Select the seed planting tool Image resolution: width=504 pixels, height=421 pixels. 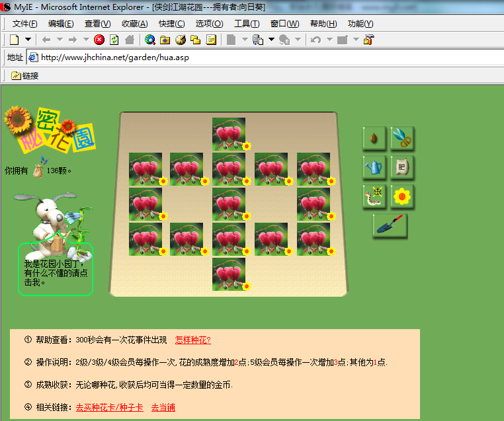click(x=374, y=138)
